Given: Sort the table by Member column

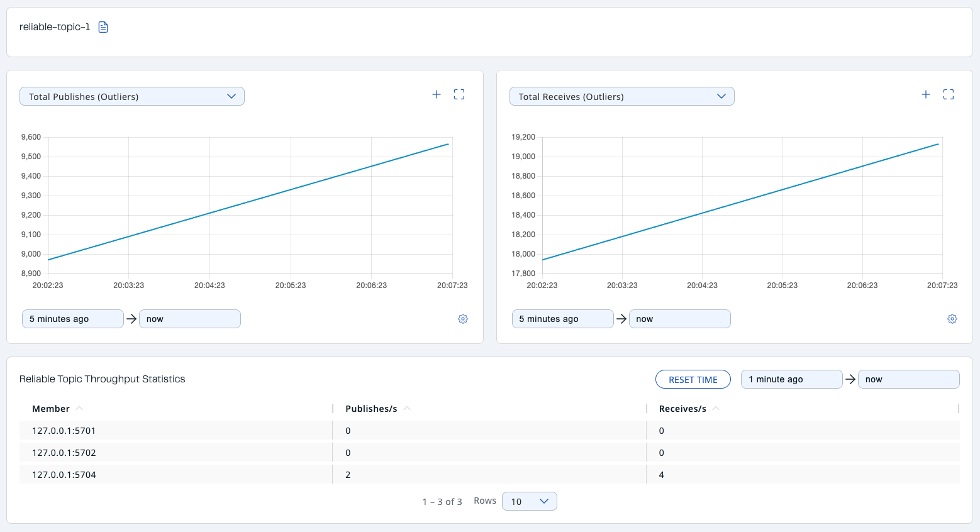Looking at the screenshot, I should tap(57, 408).
